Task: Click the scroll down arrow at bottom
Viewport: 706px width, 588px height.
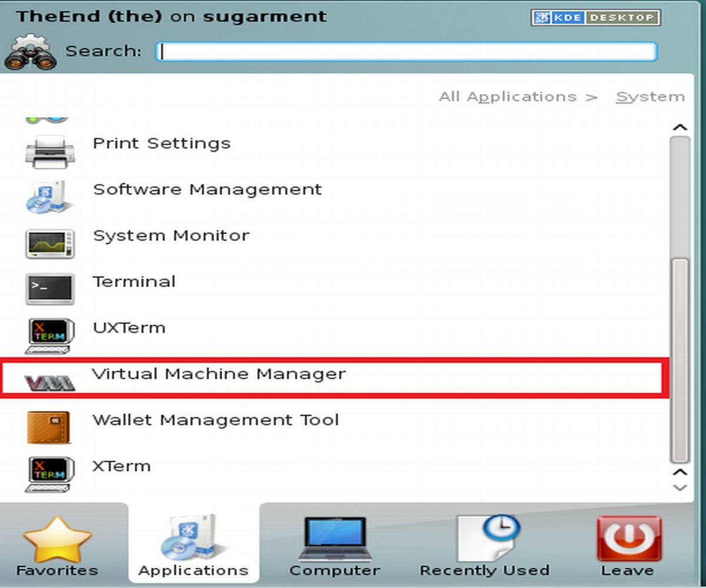Action: (680, 487)
